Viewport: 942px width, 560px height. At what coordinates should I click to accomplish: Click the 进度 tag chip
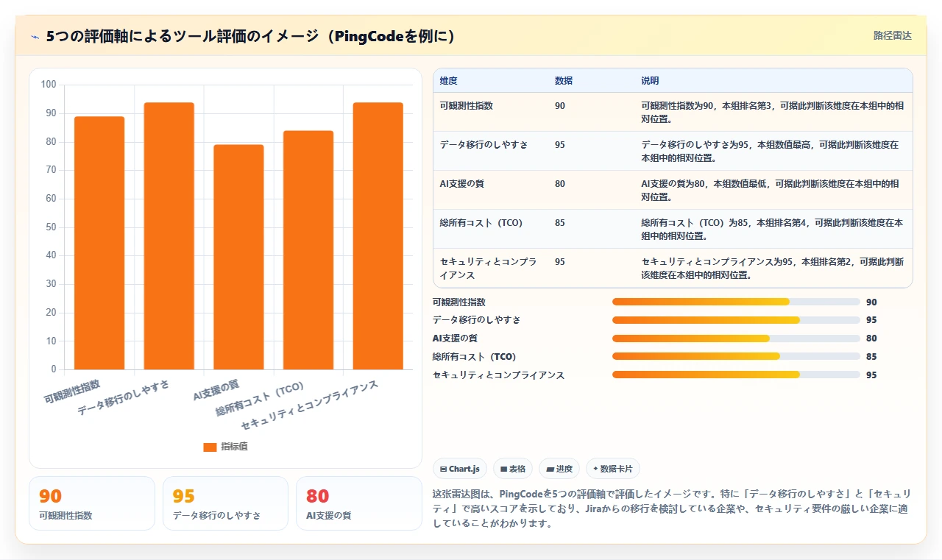click(559, 469)
